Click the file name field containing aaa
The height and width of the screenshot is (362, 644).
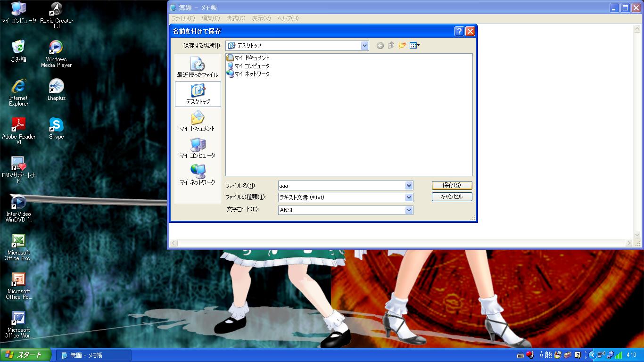[x=341, y=186]
